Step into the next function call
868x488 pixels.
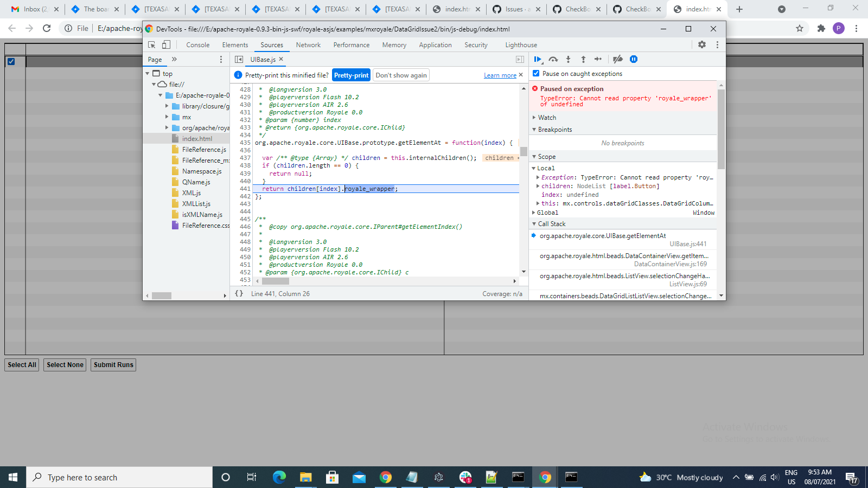pyautogui.click(x=569, y=59)
